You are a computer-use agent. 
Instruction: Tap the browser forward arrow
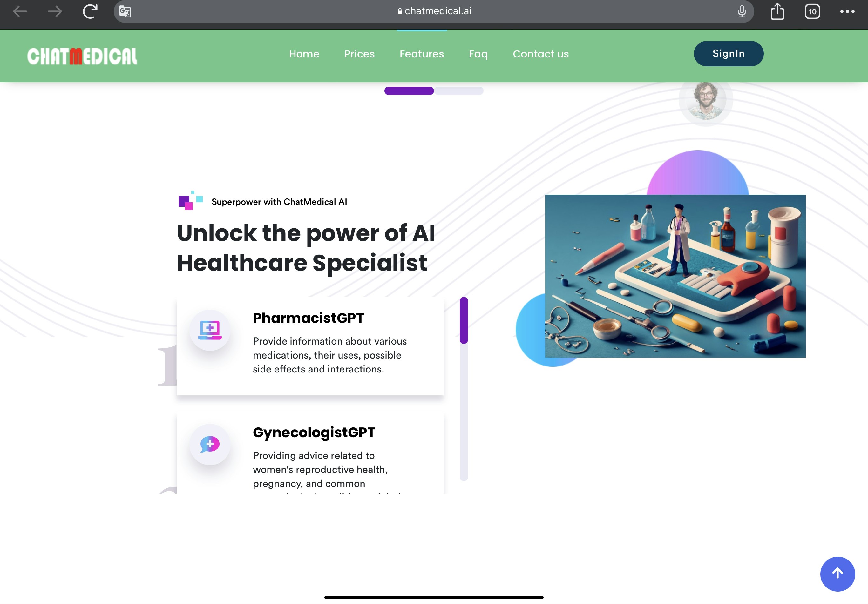55,11
